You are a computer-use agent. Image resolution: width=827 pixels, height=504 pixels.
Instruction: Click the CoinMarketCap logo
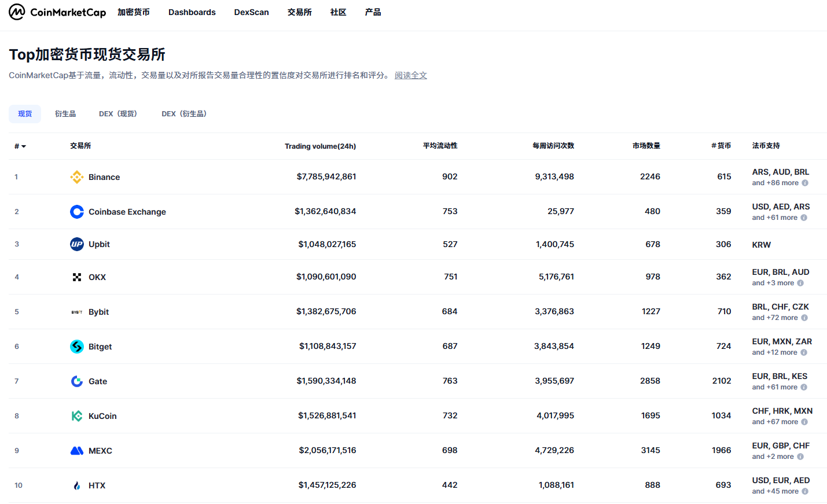click(x=57, y=12)
